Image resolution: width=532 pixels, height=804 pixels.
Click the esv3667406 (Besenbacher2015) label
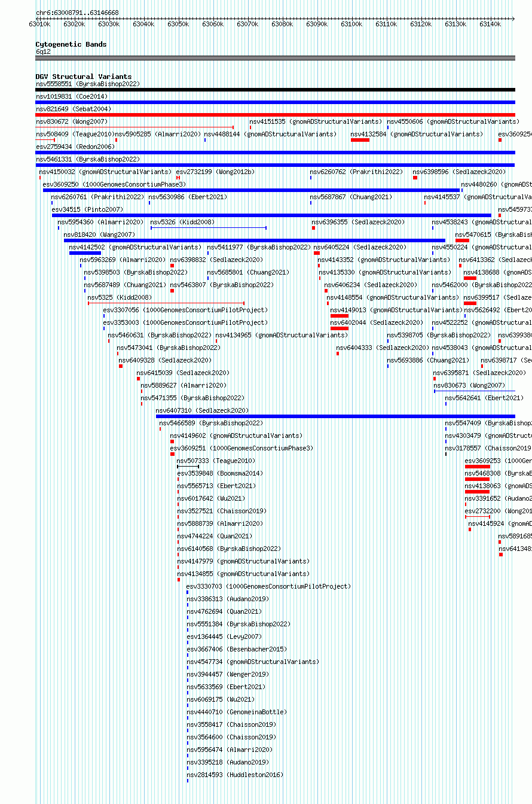[x=237, y=649]
